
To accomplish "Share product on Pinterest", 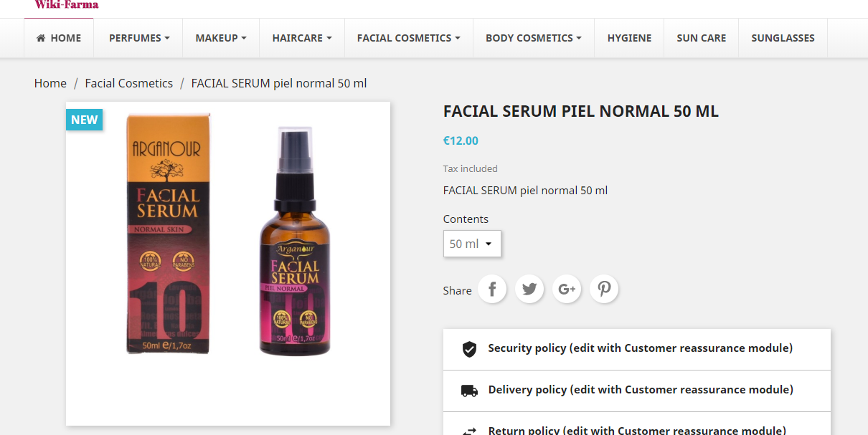I will click(604, 289).
